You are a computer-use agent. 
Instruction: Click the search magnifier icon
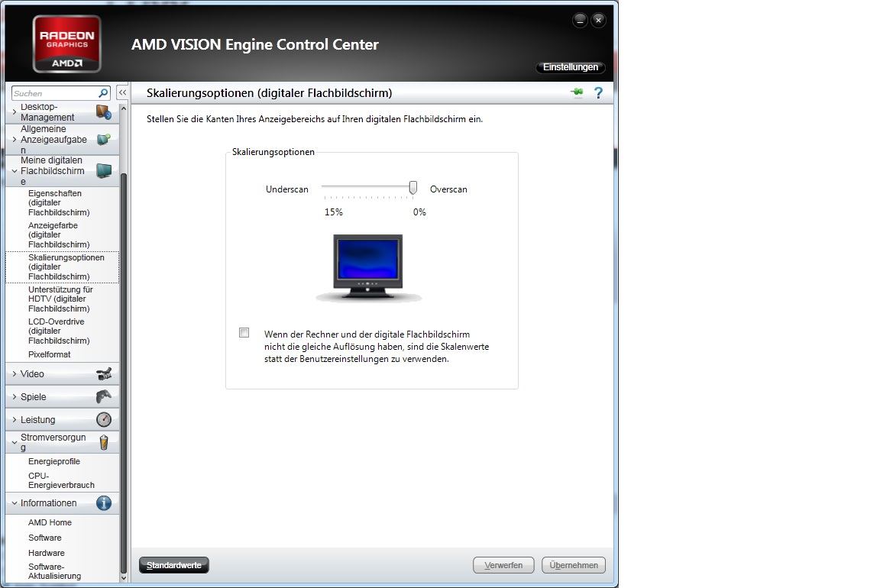(x=103, y=93)
